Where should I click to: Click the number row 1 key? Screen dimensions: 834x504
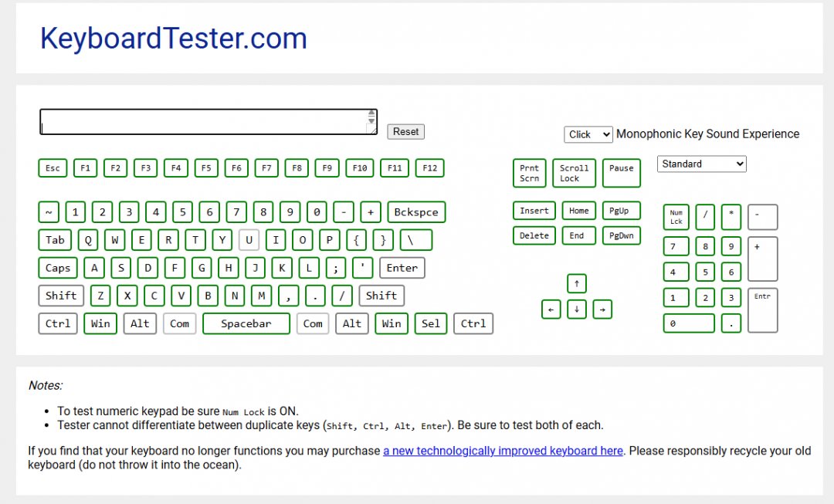[76, 212]
